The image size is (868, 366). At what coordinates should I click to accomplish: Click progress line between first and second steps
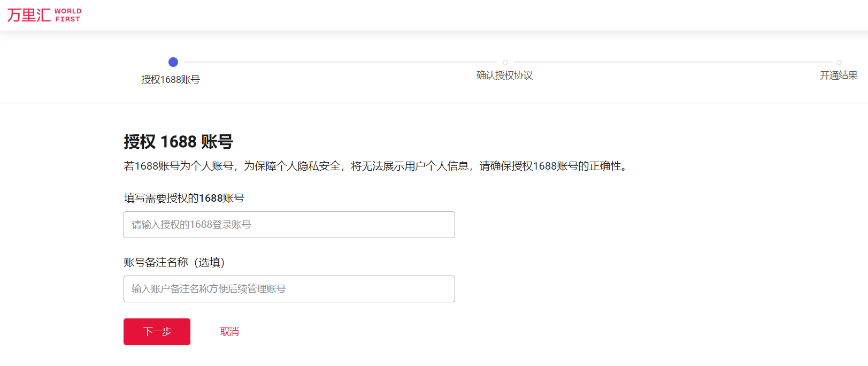[340, 62]
